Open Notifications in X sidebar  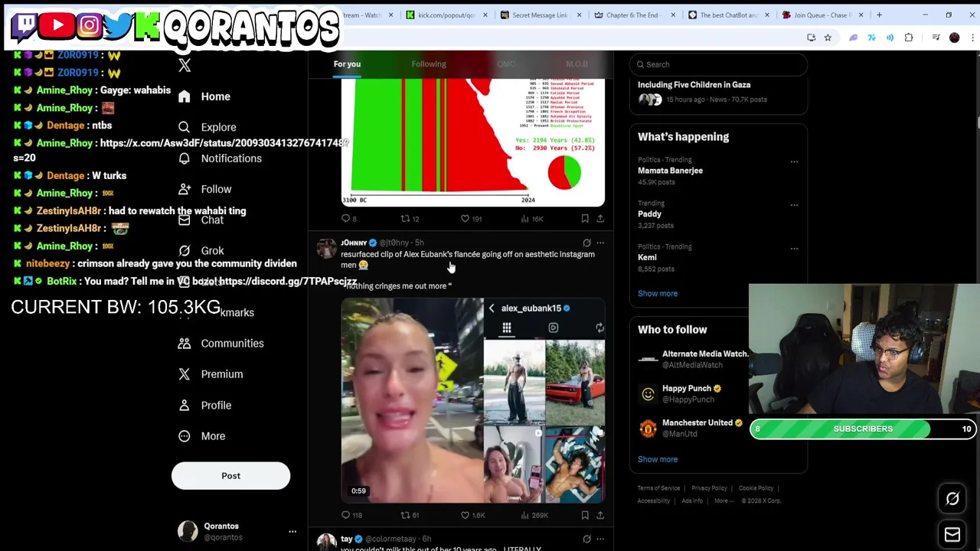pyautogui.click(x=220, y=158)
